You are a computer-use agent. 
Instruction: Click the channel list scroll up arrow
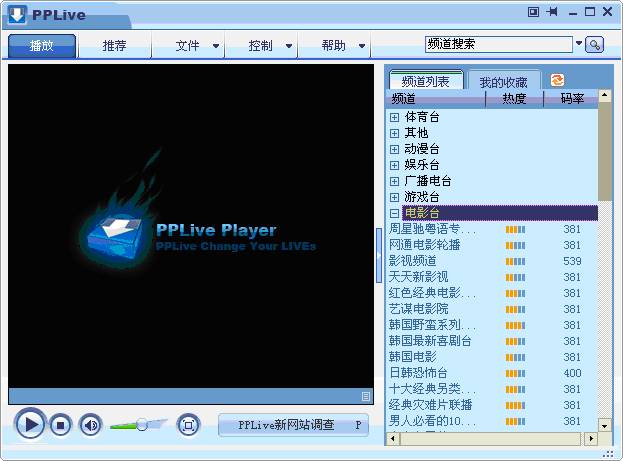(604, 95)
